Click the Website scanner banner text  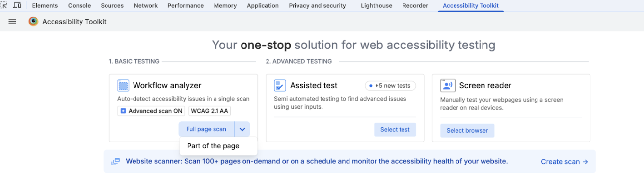pyautogui.click(x=317, y=161)
